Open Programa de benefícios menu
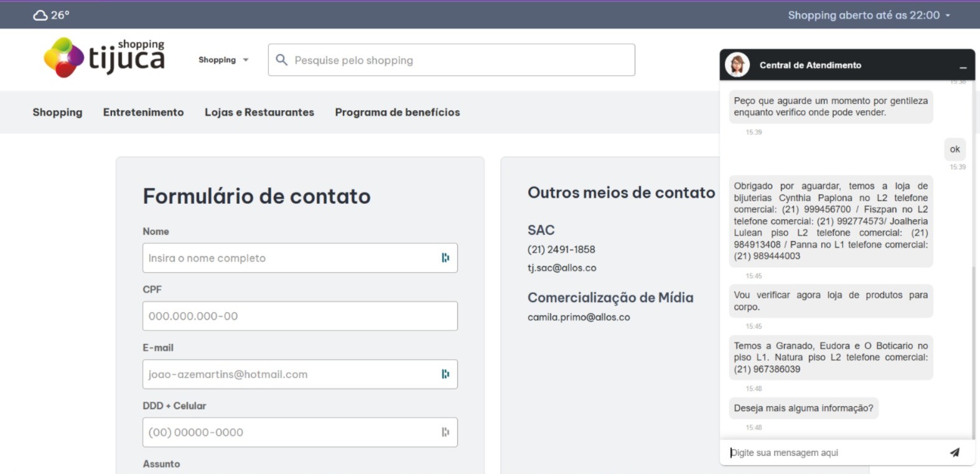The image size is (980, 474). (x=398, y=112)
